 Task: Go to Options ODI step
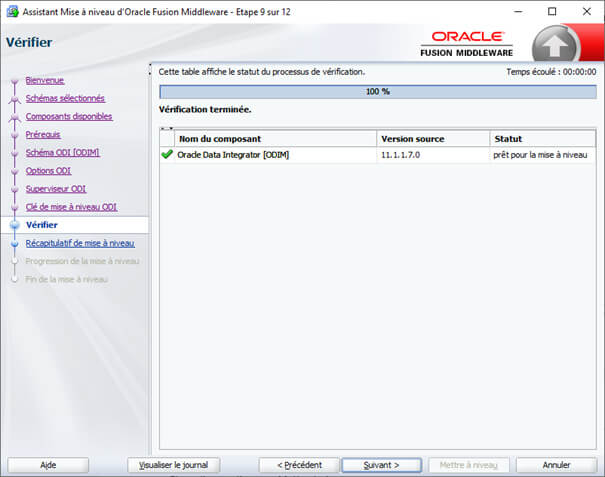pyautogui.click(x=48, y=171)
